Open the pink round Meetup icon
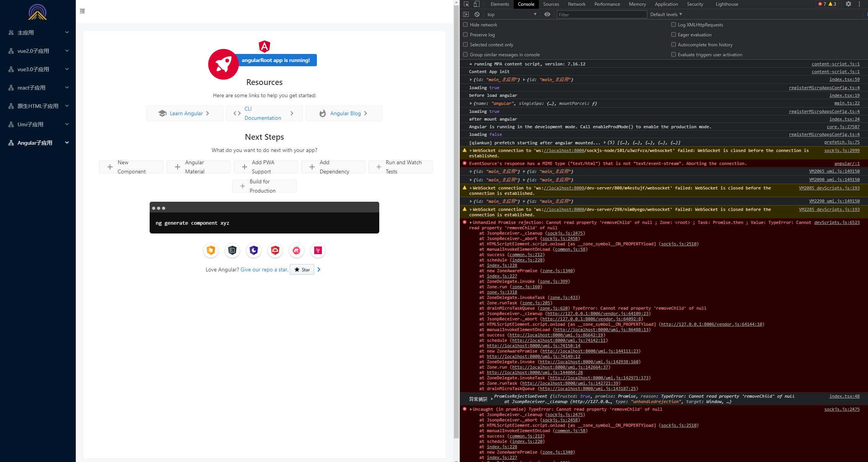 297,250
